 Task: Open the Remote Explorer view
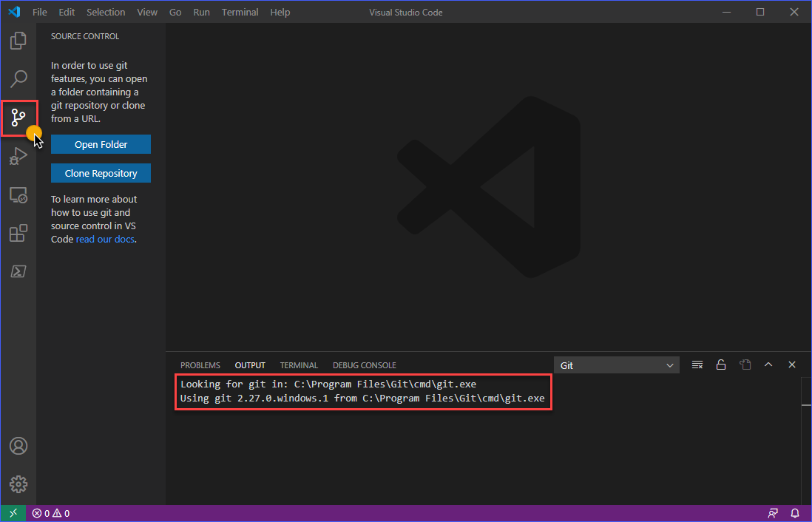click(18, 194)
